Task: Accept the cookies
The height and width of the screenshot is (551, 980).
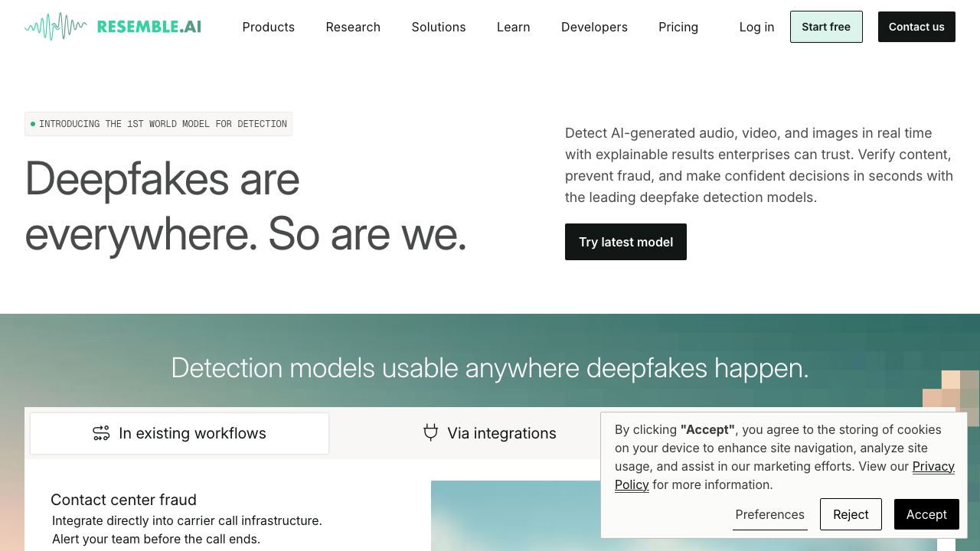Action: [926, 514]
